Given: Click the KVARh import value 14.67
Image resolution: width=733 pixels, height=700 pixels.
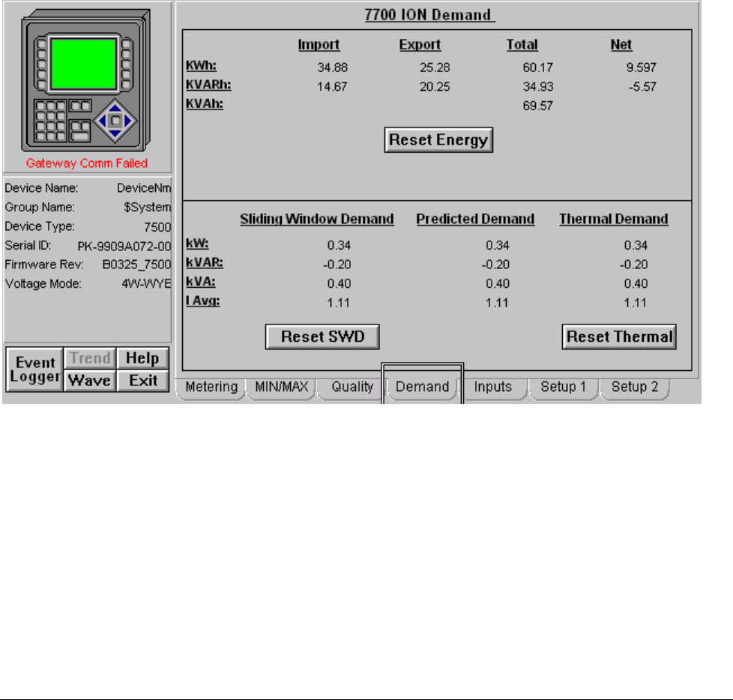Looking at the screenshot, I should point(332,87).
